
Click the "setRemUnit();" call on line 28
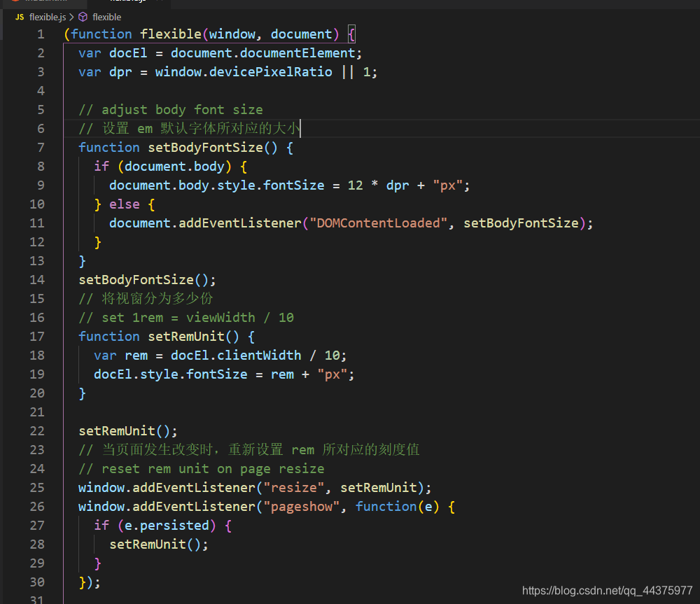(159, 545)
